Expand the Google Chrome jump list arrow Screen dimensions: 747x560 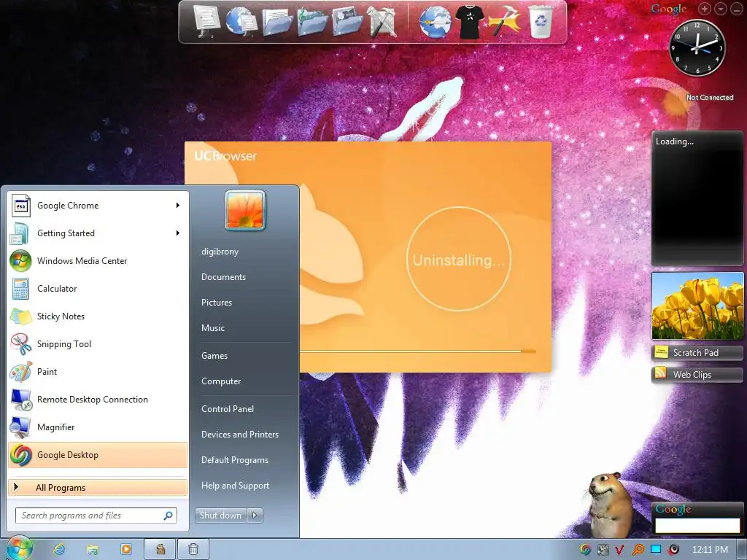(178, 206)
